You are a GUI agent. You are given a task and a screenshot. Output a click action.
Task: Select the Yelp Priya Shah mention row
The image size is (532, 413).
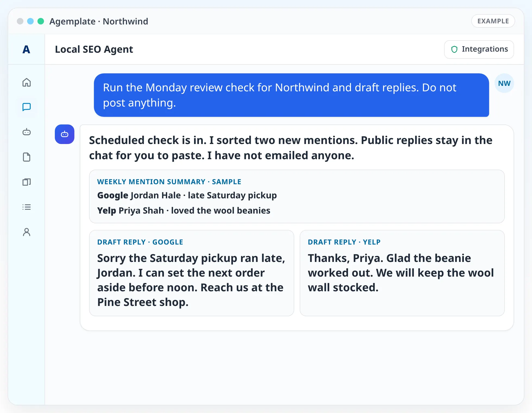[x=184, y=211]
